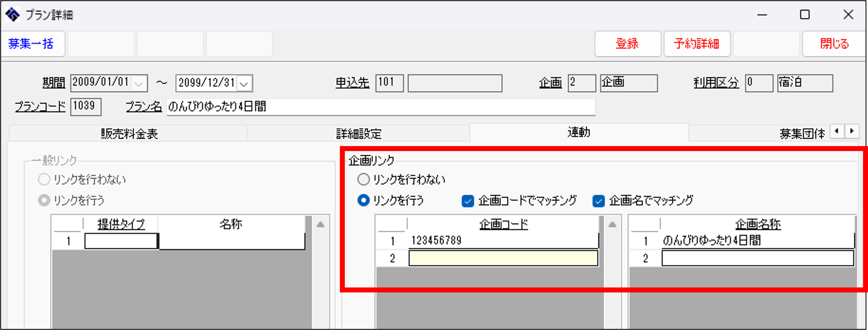Select 企画リンク リンクを行う radio option
This screenshot has width=868, height=330.
point(364,200)
